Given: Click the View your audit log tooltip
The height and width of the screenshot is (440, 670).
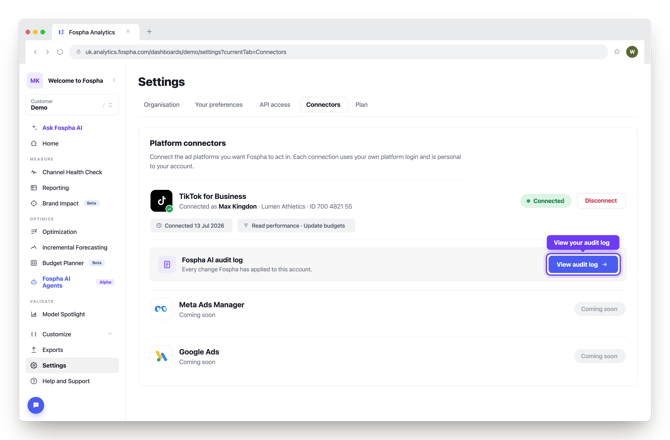Looking at the screenshot, I should click(x=583, y=243).
